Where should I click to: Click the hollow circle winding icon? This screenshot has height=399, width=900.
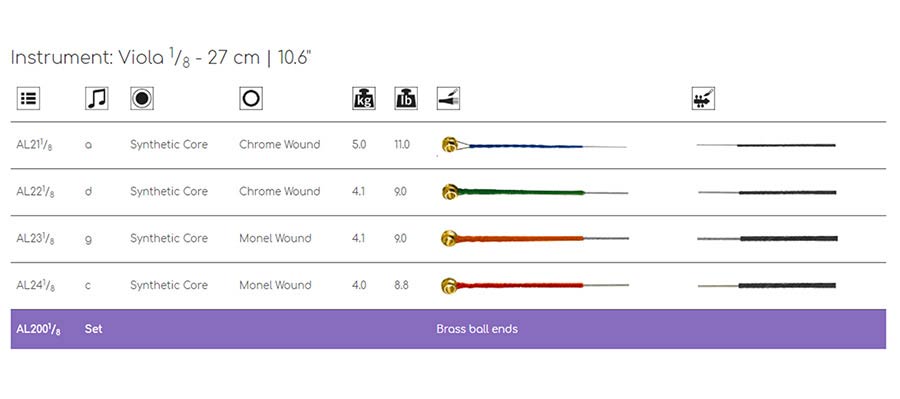(251, 98)
